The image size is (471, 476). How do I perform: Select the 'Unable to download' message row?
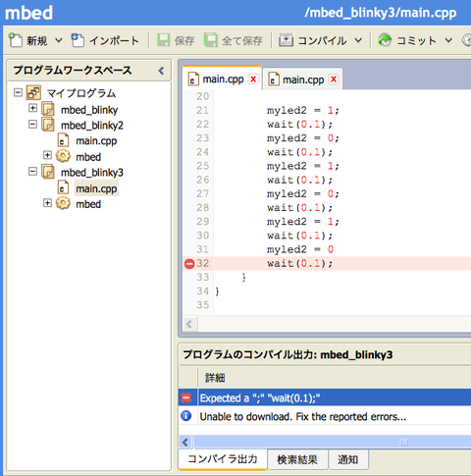click(x=325, y=416)
